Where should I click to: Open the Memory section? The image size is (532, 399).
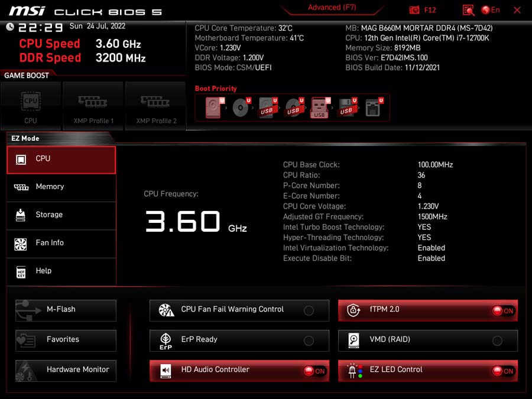tap(61, 187)
